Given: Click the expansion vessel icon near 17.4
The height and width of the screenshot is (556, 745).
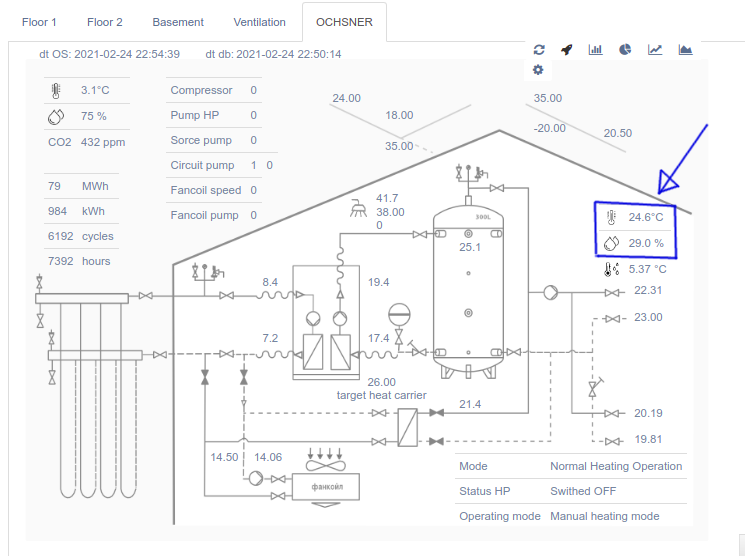Looking at the screenshot, I should tap(399, 315).
